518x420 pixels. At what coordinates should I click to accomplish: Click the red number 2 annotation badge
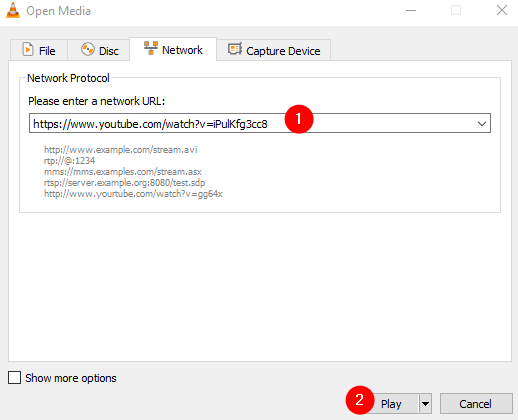(360, 400)
